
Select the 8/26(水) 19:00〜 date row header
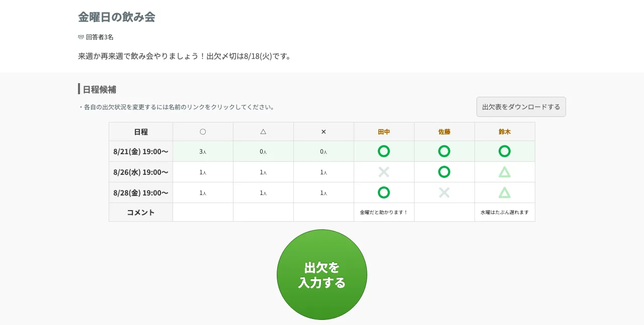141,172
